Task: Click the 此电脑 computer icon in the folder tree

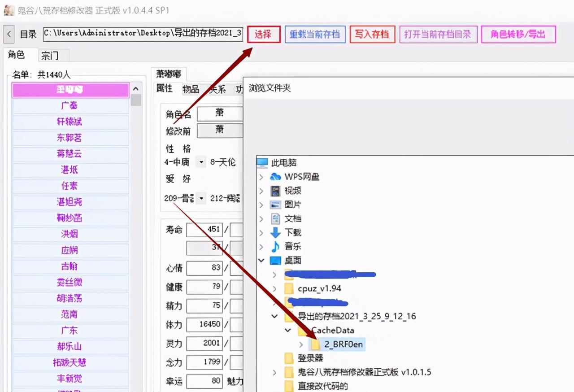Action: coord(262,162)
